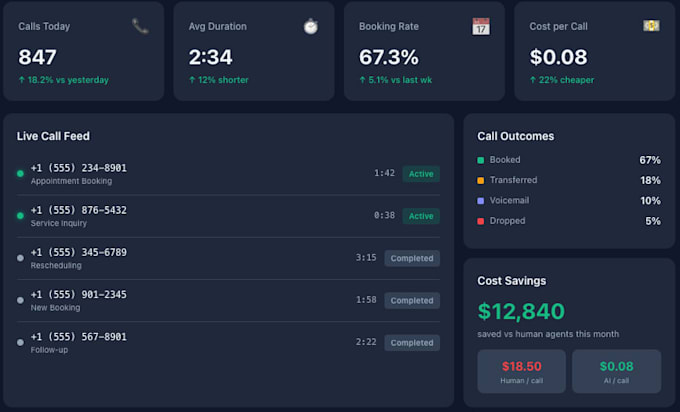Click the $12,840 savings amount
This screenshot has width=680, height=412.
click(521, 311)
